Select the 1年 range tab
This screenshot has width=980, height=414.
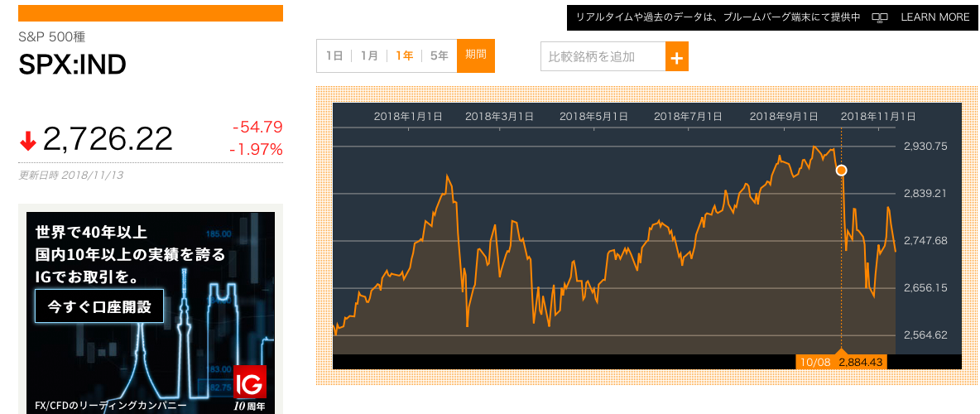click(x=405, y=55)
